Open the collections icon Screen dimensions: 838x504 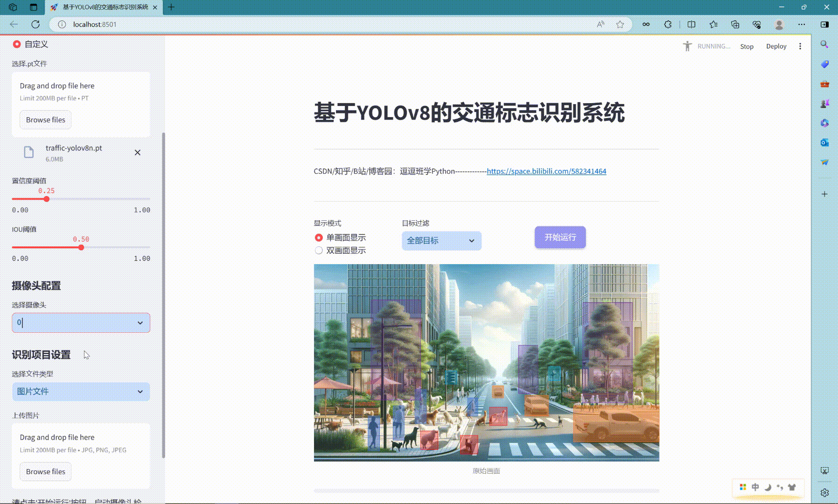tap(735, 24)
